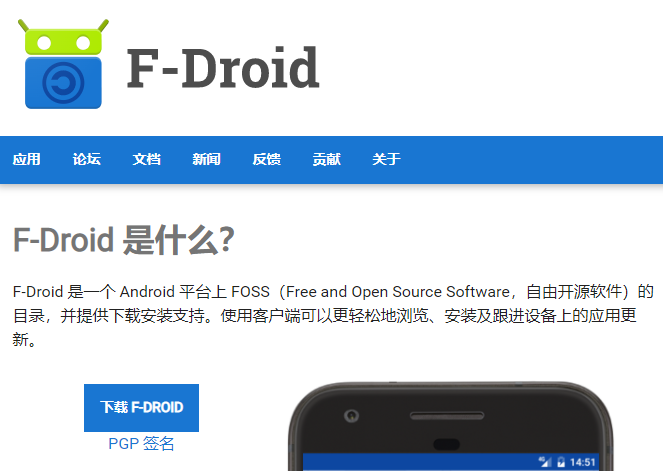Click the 下载 F-DROID button
The height and width of the screenshot is (471, 663).
pyautogui.click(x=141, y=408)
